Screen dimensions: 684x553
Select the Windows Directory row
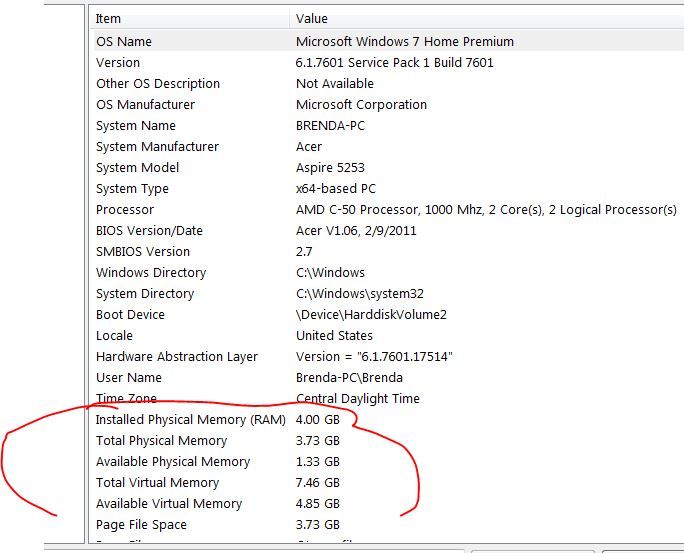(x=150, y=273)
